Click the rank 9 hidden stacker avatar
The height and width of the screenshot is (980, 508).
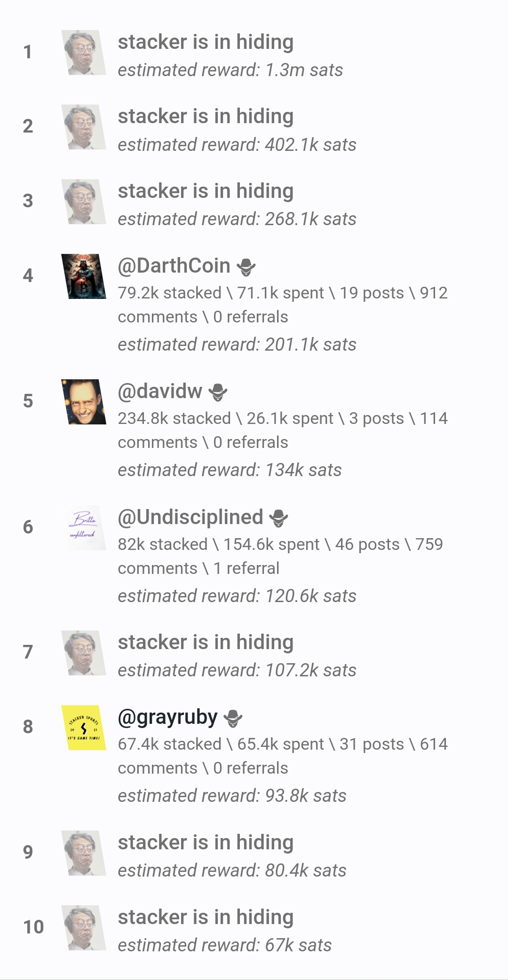(84, 853)
